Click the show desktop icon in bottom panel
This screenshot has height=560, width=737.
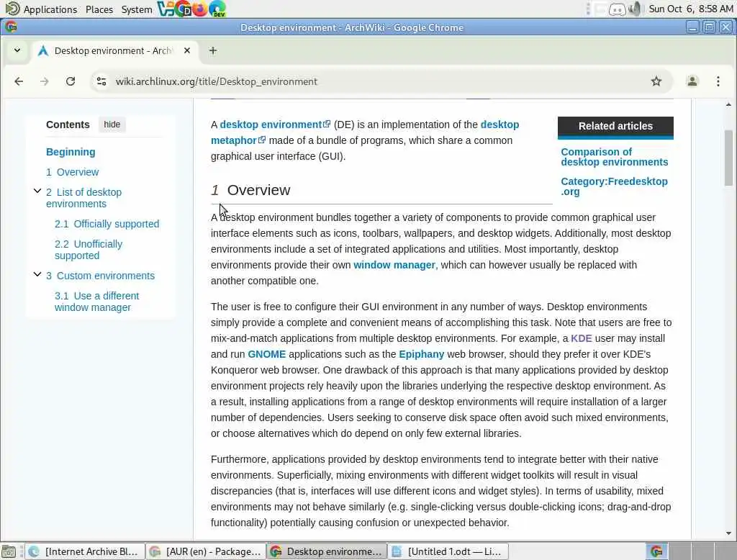[x=9, y=551]
